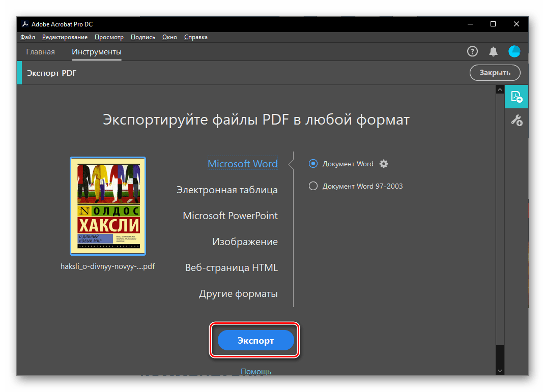545x392 pixels.
Task: Open the Файл menu
Action: pos(27,37)
